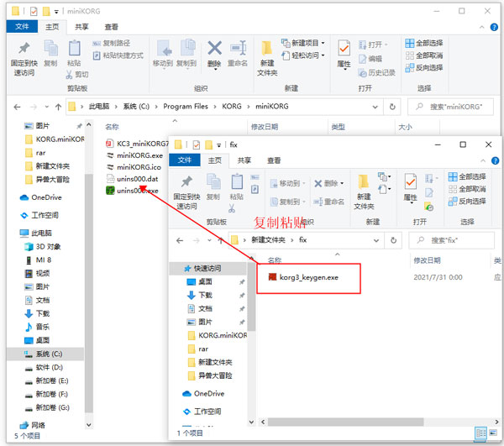Click Move to (移动到) in miniKORG ribbon

tap(163, 54)
